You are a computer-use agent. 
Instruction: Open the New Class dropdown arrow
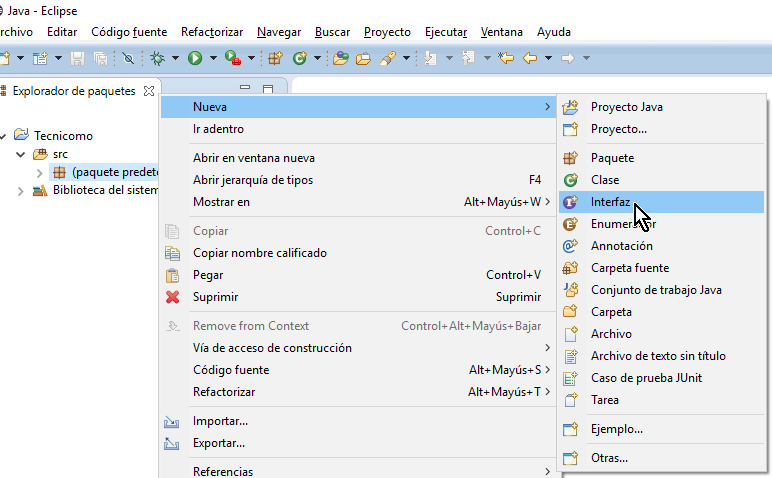tap(318, 58)
